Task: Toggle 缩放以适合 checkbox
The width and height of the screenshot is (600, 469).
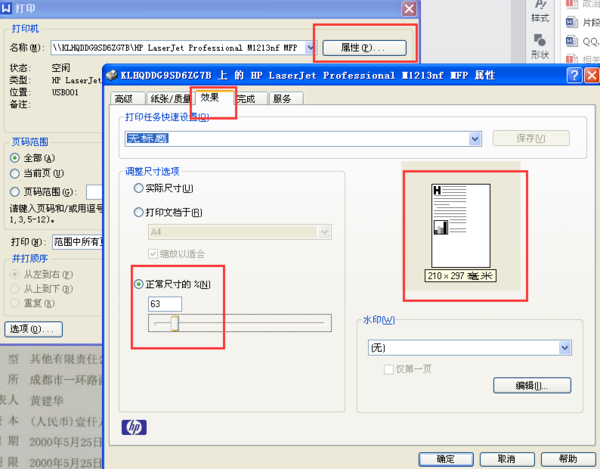Action: 153,254
